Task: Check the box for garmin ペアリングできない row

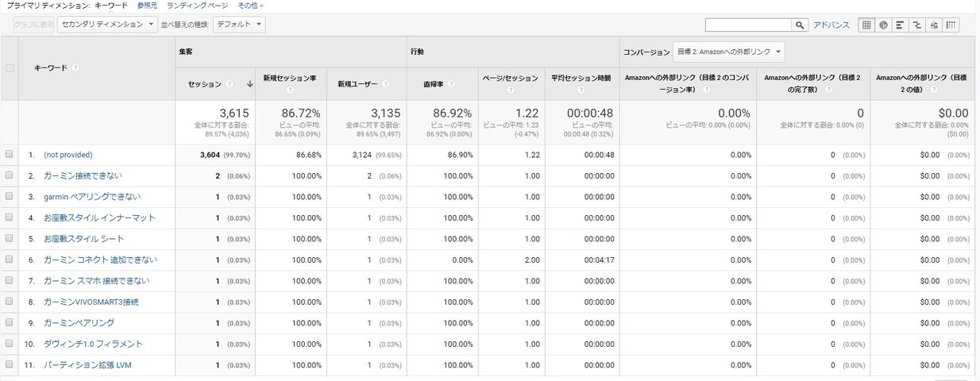Action: click(10, 197)
